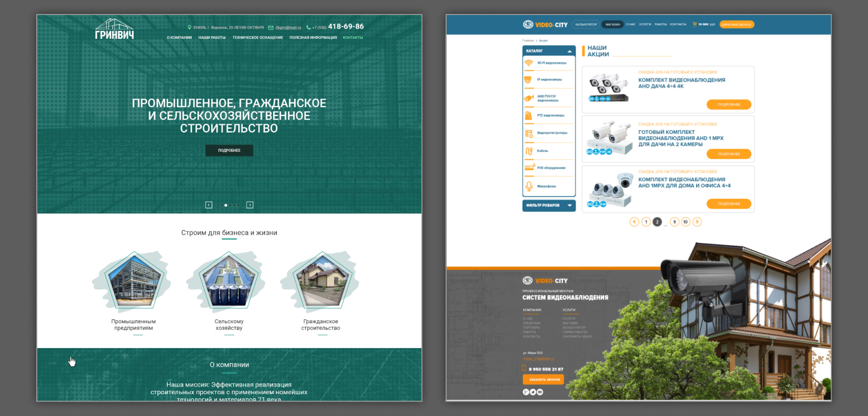Click the Video-City eye logo in header
The height and width of the screenshot is (416, 868).
(x=528, y=24)
